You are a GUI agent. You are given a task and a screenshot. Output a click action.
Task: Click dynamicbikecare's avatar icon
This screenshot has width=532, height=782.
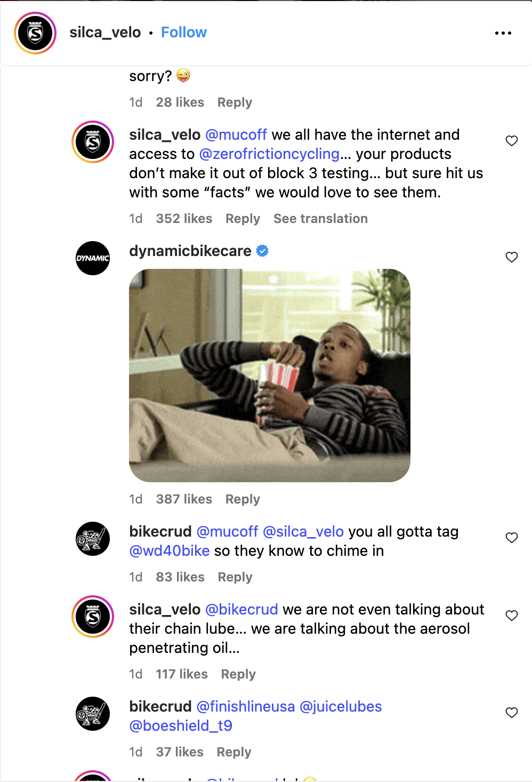pyautogui.click(x=93, y=258)
